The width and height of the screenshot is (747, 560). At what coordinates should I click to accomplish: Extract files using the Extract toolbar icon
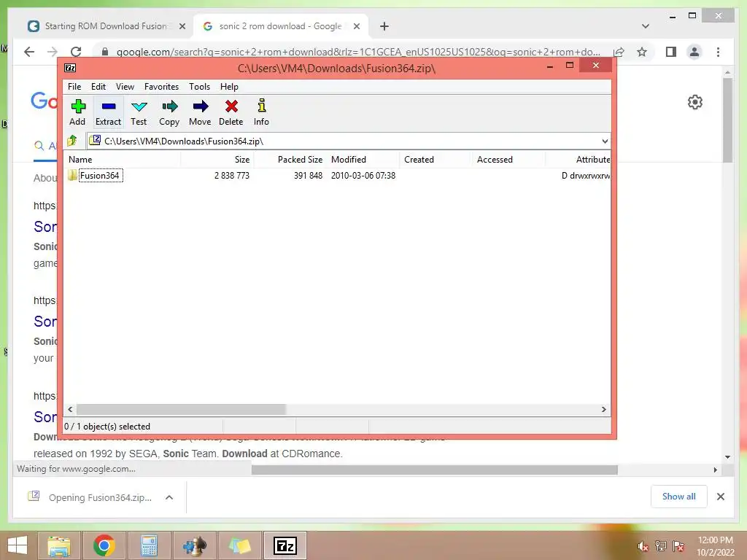[x=108, y=112]
